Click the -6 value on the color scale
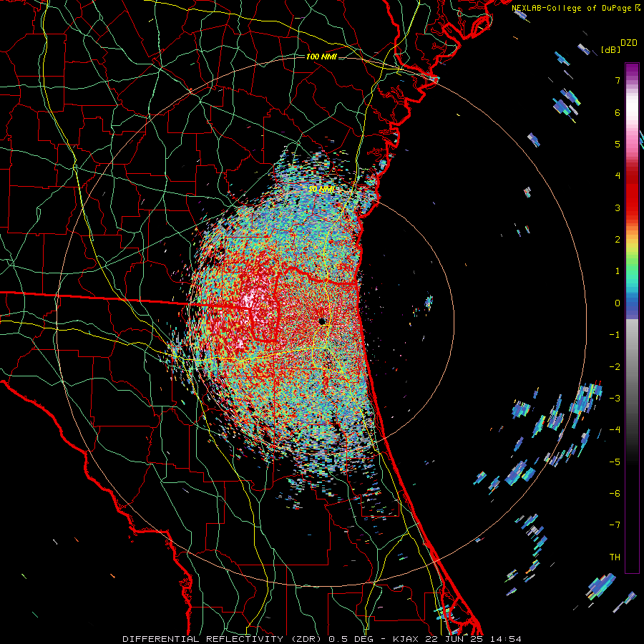The image size is (644, 644). pos(615,494)
